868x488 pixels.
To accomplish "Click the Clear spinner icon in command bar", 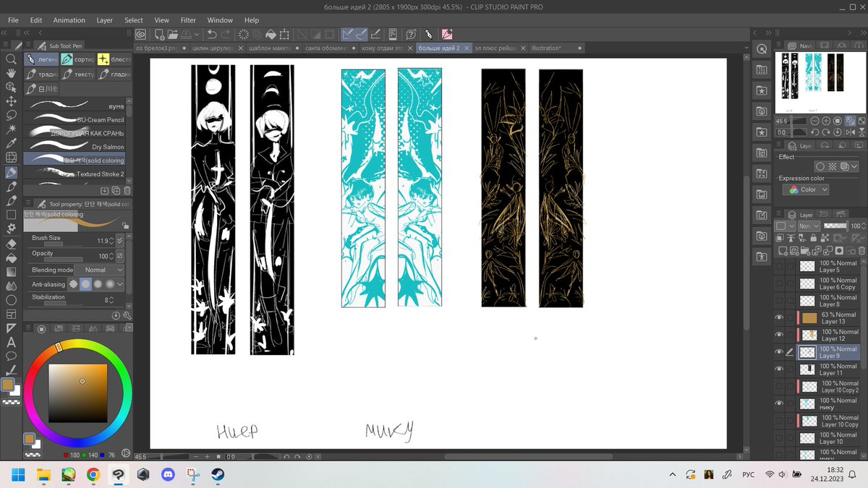I will [244, 34].
